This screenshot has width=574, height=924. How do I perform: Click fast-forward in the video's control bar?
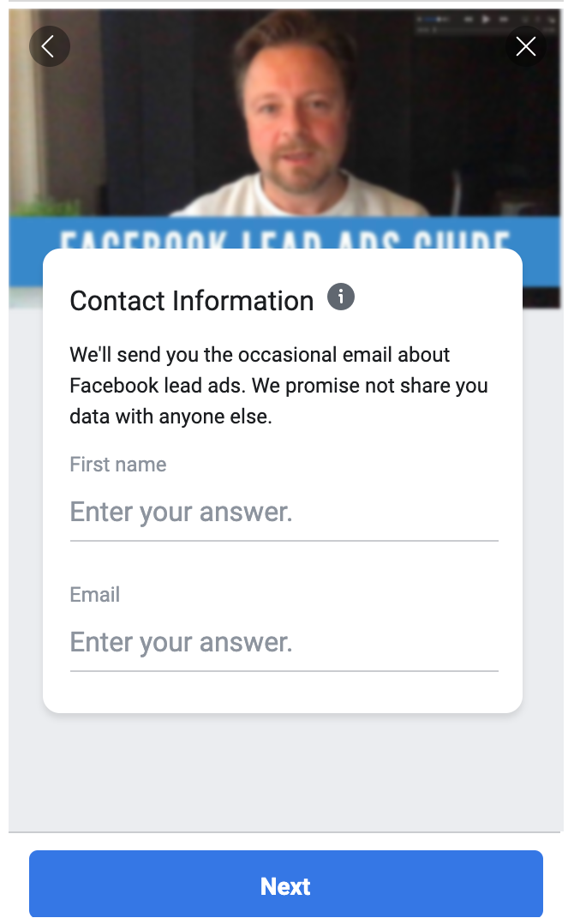tap(505, 18)
